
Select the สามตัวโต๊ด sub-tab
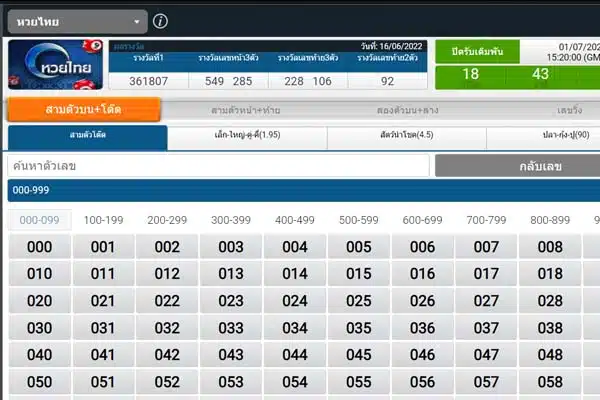point(88,138)
